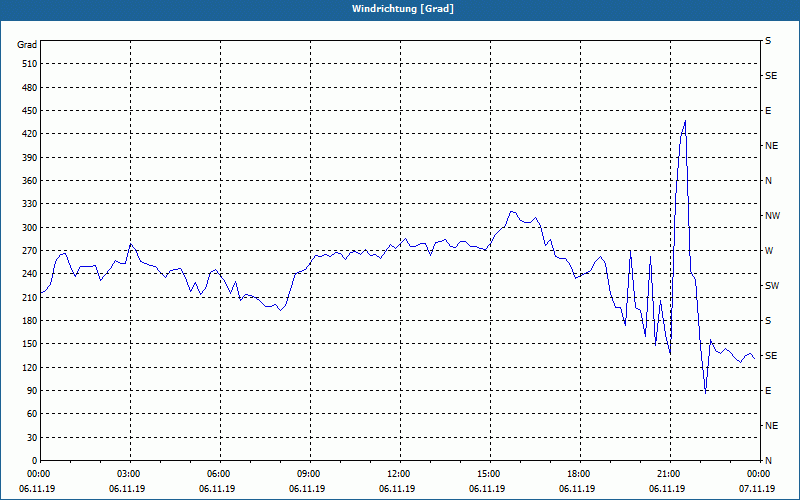Click the NW compass label
Image resolution: width=800 pixels, height=500 pixels.
coord(772,216)
